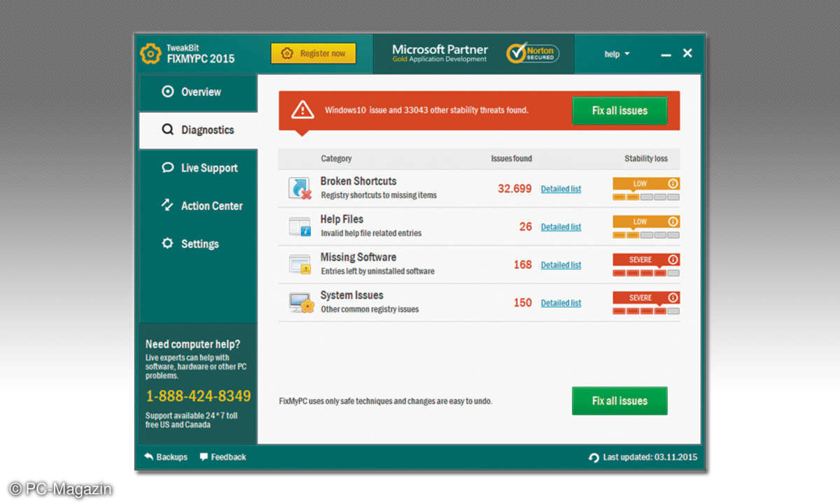Open Detailed list for Missing Software
This screenshot has width=840, height=504.
(x=561, y=265)
